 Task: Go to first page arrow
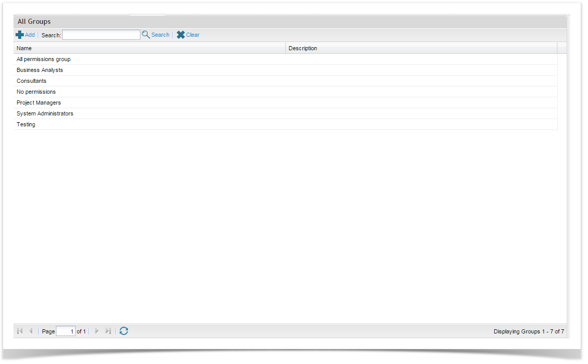(x=20, y=331)
